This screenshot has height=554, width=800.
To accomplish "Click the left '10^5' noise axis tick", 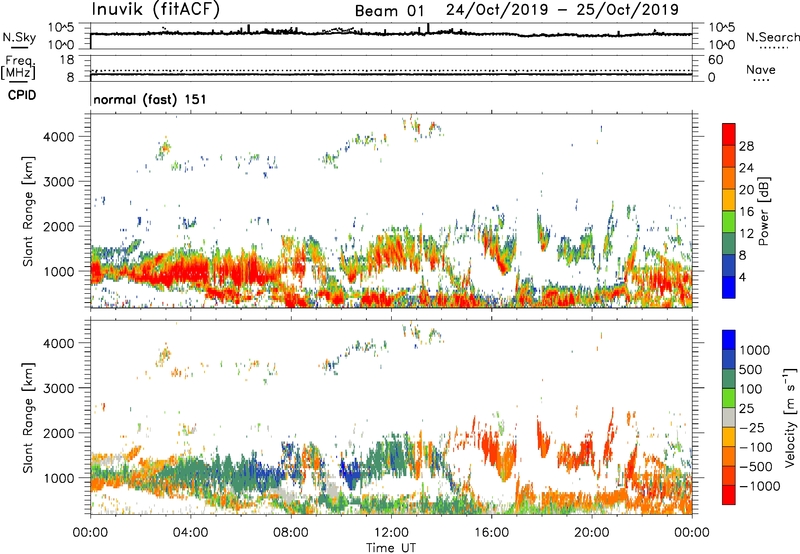I will [61, 28].
